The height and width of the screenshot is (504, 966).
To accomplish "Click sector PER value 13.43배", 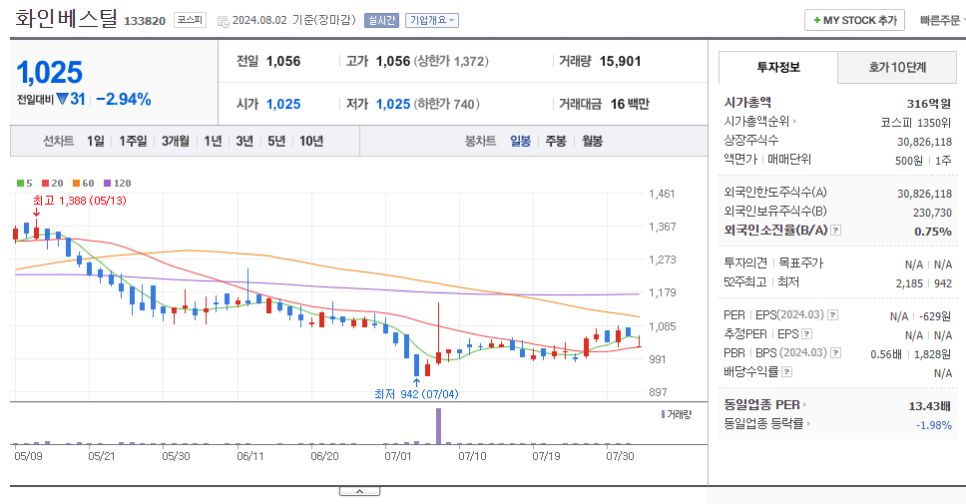I will click(x=930, y=406).
